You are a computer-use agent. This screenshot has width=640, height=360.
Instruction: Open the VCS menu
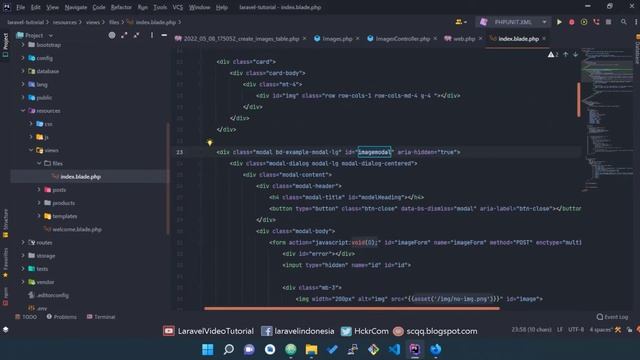pyautogui.click(x=178, y=7)
